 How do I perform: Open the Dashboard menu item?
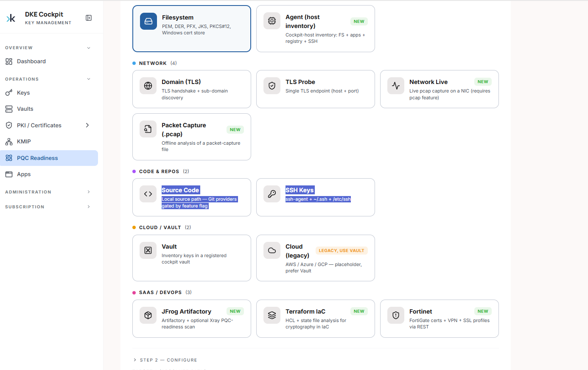click(x=49, y=62)
